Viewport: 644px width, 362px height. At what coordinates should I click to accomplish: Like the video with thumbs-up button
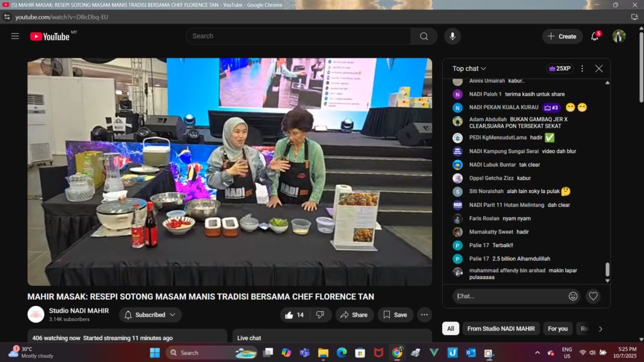coord(294,315)
